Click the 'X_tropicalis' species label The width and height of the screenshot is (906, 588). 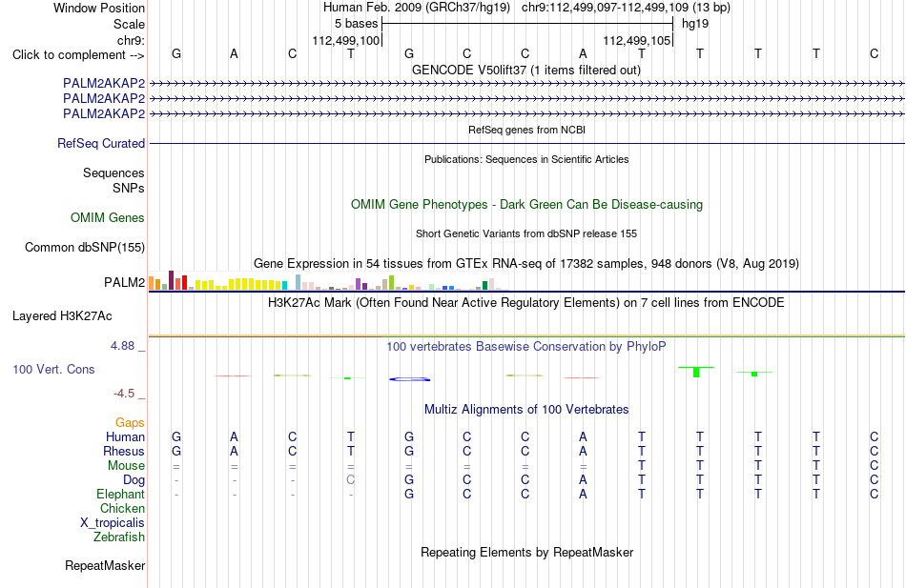click(113, 523)
